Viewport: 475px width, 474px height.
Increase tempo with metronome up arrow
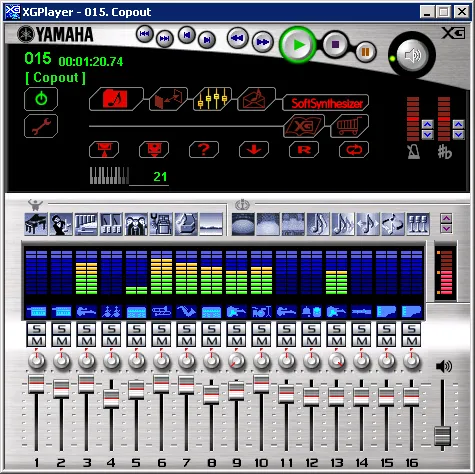point(427,125)
